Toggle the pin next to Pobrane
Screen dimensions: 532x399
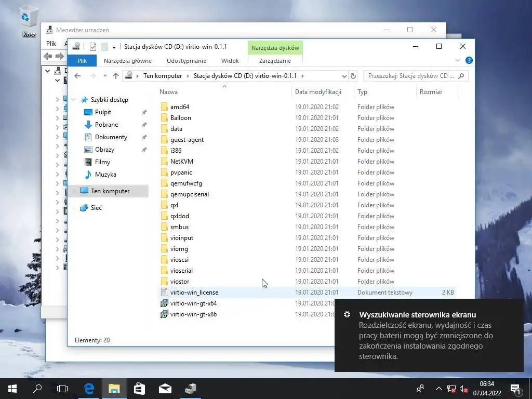[x=144, y=125]
